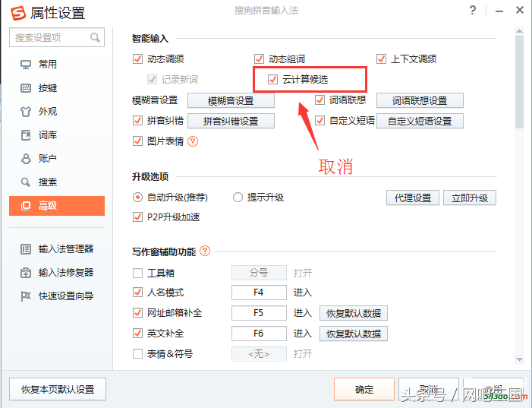
Task: Select the 高级 tab in the sidebar
Action: coord(57,206)
